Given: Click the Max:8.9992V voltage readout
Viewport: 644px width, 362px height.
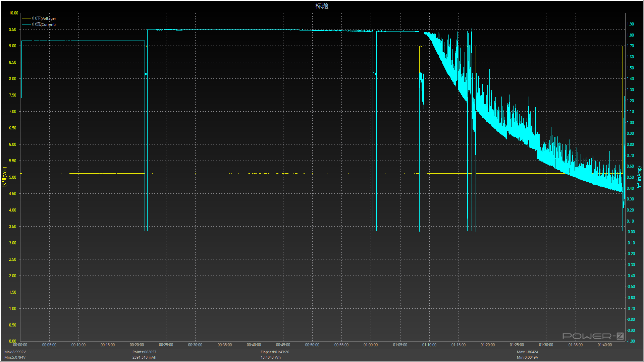Looking at the screenshot, I should (x=15, y=352).
